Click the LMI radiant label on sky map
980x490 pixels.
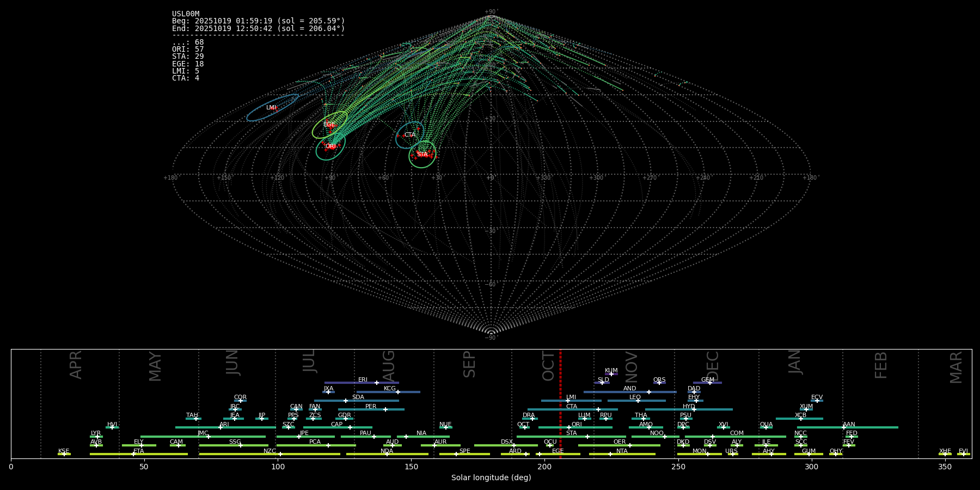(x=271, y=108)
